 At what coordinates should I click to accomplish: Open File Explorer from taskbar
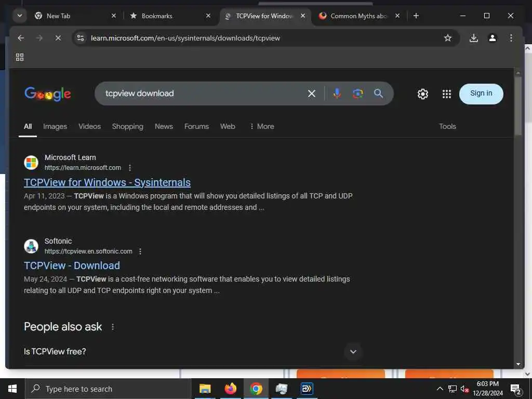[x=205, y=389]
